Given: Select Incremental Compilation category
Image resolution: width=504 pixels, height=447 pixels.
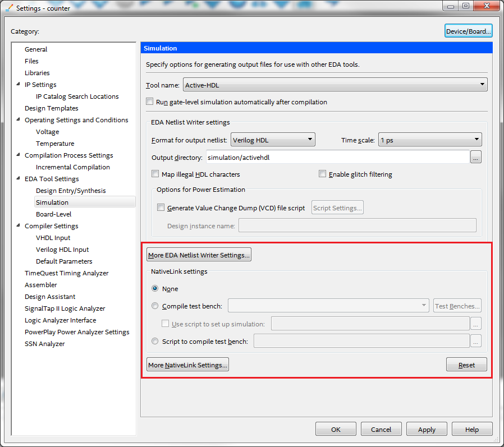Looking at the screenshot, I should [x=72, y=167].
